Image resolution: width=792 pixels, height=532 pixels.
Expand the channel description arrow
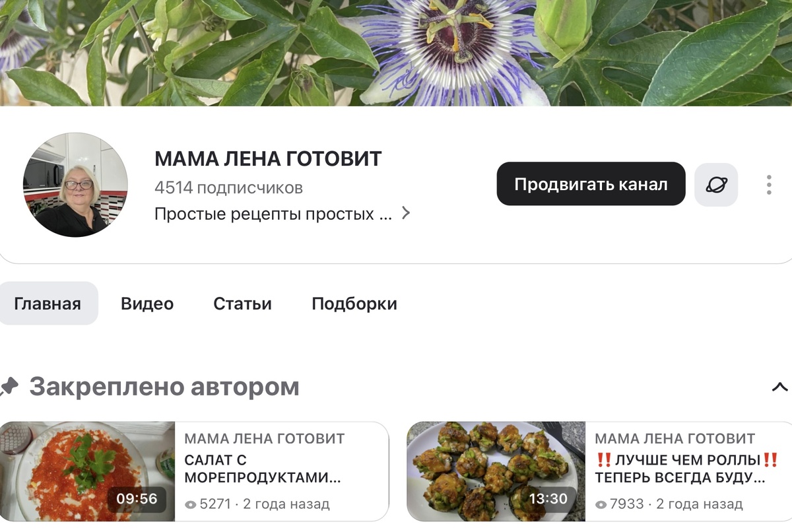[x=406, y=213]
